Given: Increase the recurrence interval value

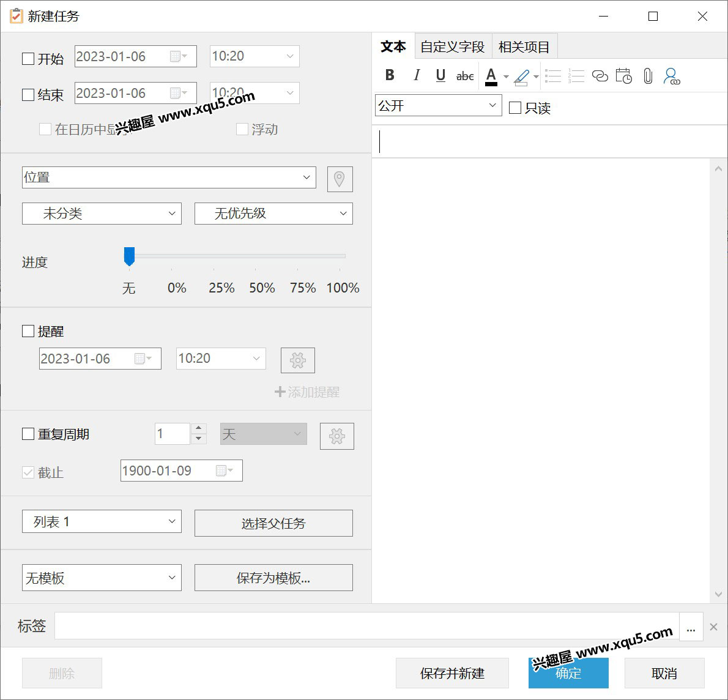Looking at the screenshot, I should click(x=199, y=428).
